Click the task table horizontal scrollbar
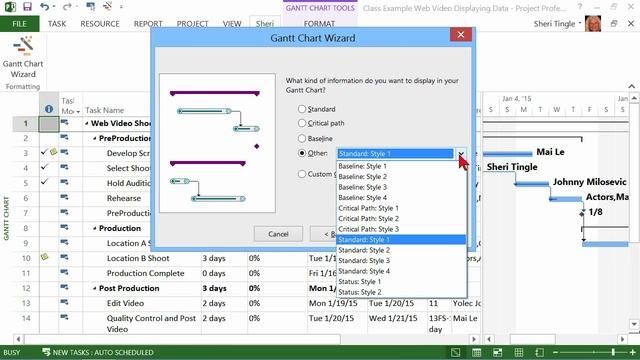The image size is (640, 360). coord(182,339)
